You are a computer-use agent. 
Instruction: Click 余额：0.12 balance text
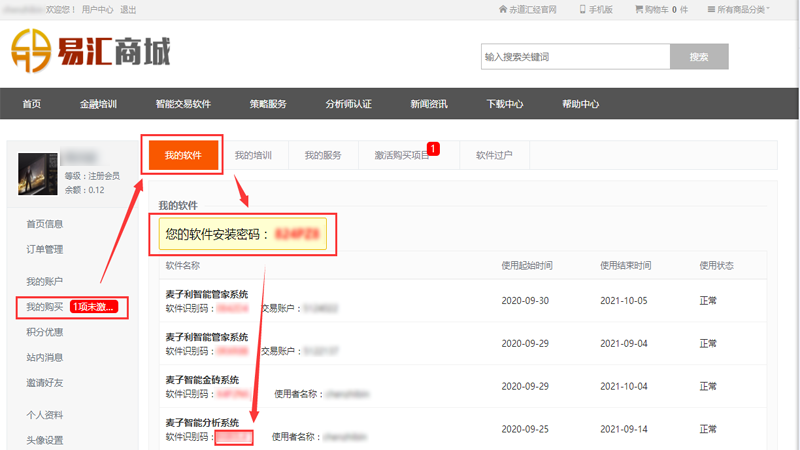(85, 190)
